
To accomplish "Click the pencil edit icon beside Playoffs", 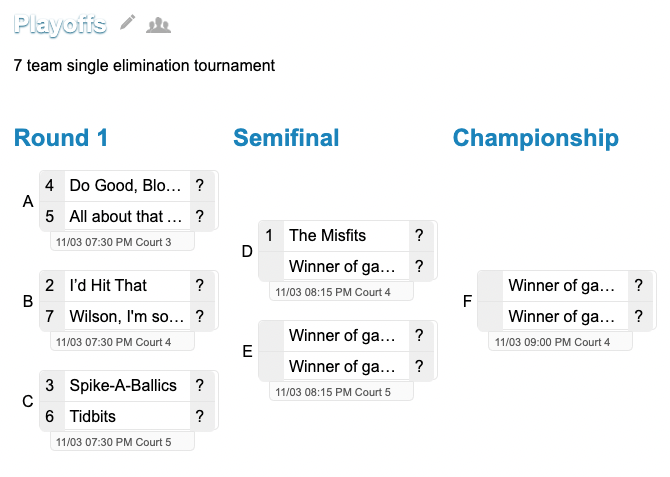I will point(127,23).
